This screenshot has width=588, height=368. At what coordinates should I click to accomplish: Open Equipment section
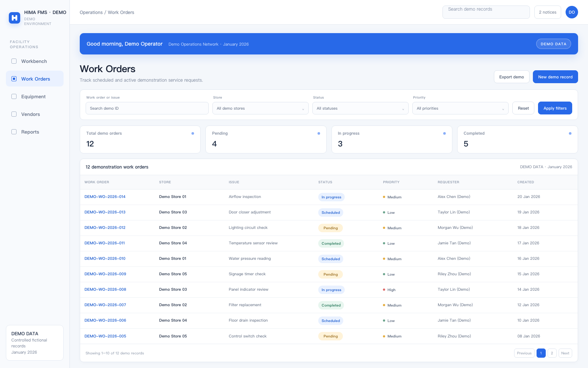coord(35,96)
